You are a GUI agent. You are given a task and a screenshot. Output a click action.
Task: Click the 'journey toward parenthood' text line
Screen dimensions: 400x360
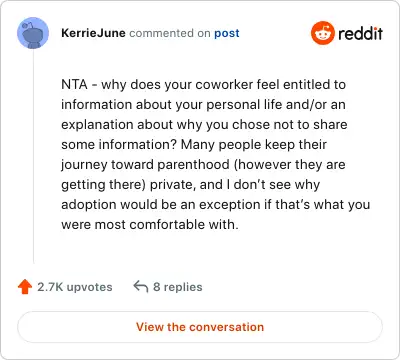(203, 165)
